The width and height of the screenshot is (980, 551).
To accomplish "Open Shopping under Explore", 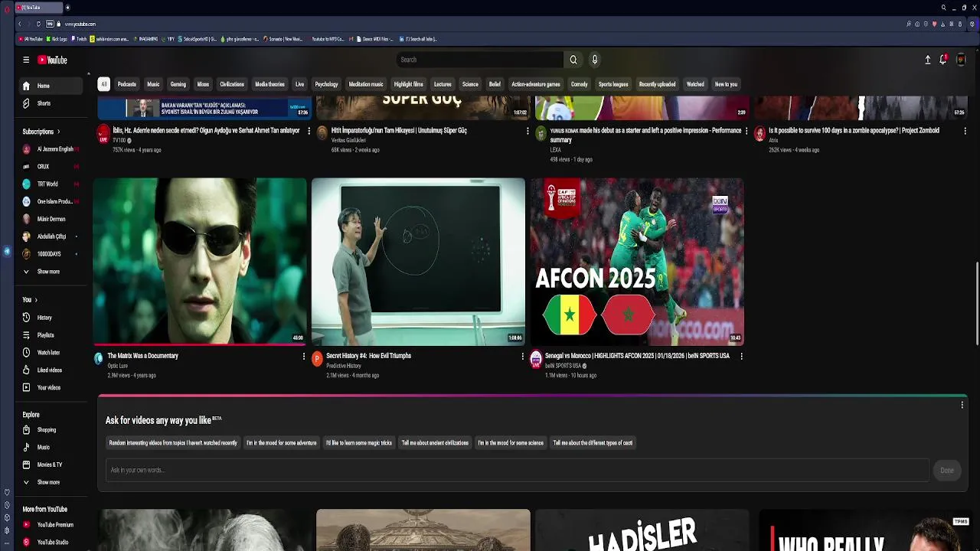I will 49,430.
